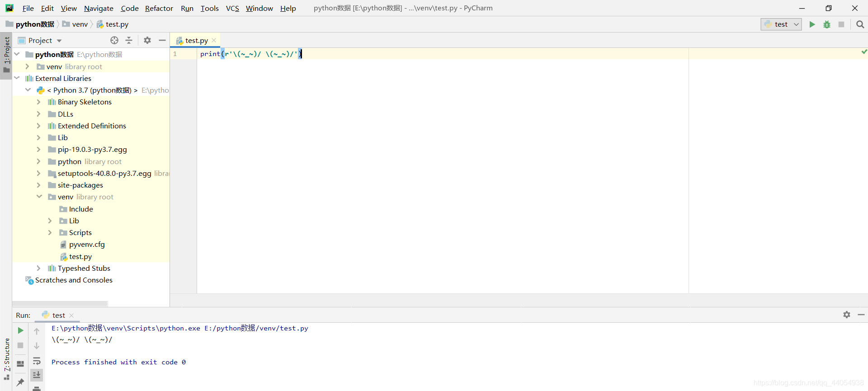Select the test tab in Run panel
The height and width of the screenshot is (391, 868).
(58, 316)
